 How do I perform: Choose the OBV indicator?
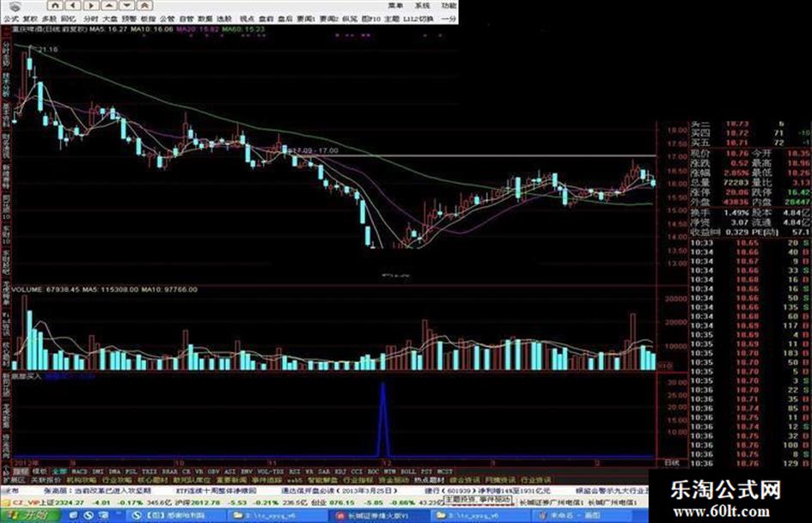(213, 471)
